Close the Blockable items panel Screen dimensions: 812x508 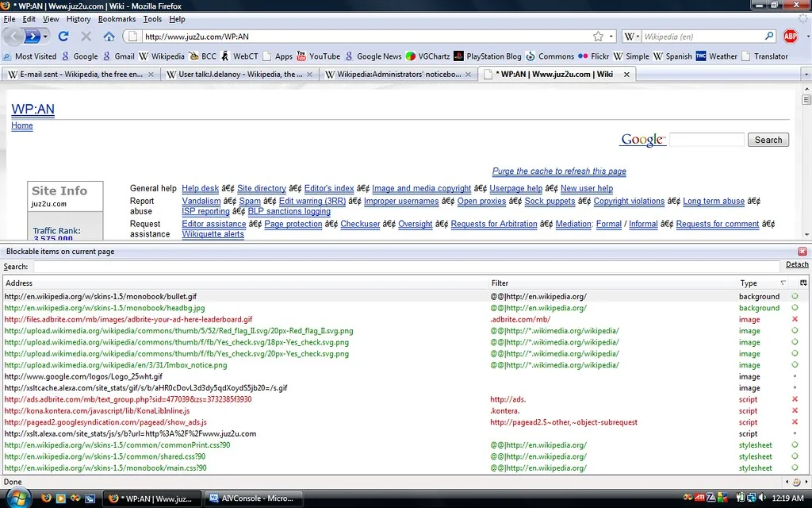coord(802,252)
